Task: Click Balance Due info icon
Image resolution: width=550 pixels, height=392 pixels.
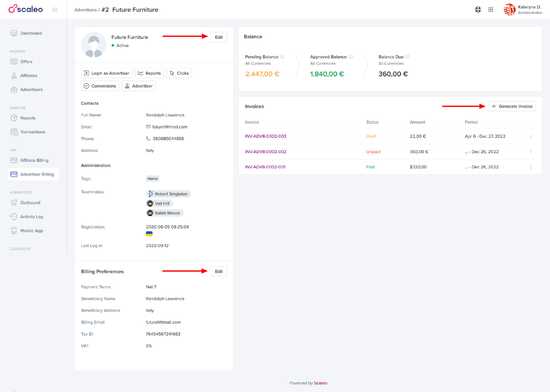Action: 407,57
